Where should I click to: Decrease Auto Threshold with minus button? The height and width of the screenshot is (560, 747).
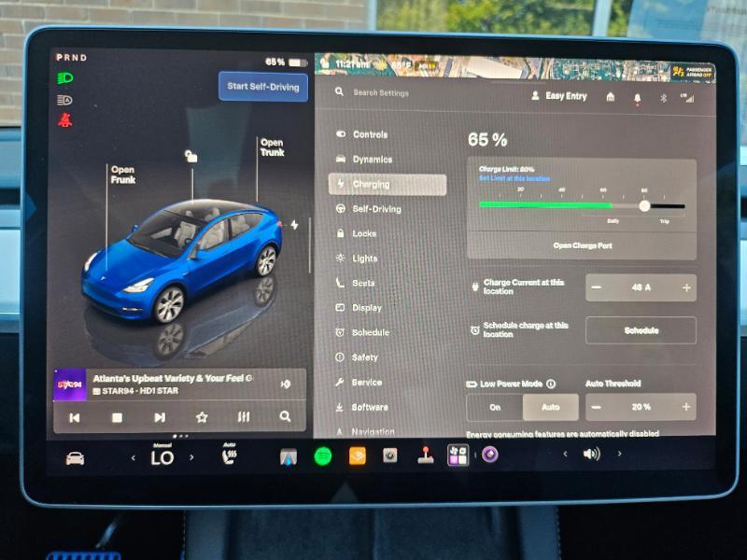tap(596, 407)
